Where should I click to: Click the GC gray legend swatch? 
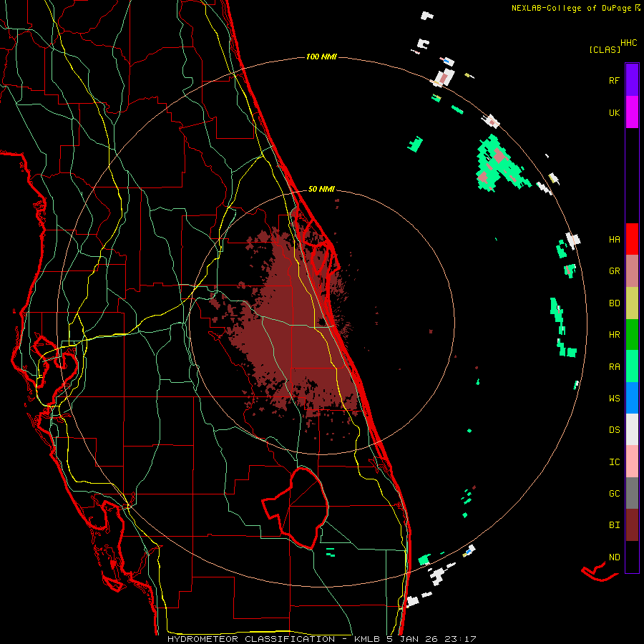(x=632, y=493)
